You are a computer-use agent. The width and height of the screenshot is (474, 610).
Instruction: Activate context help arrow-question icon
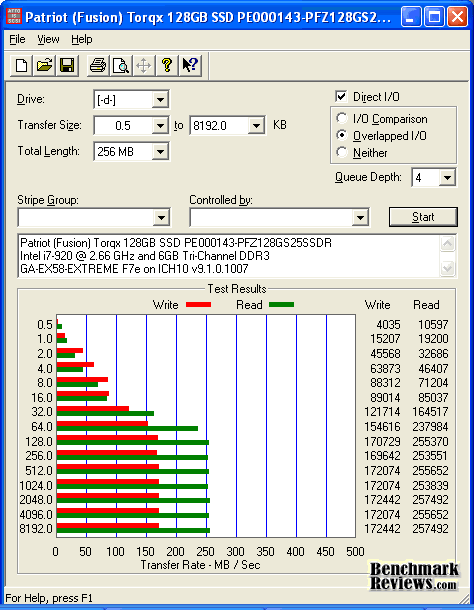point(190,65)
